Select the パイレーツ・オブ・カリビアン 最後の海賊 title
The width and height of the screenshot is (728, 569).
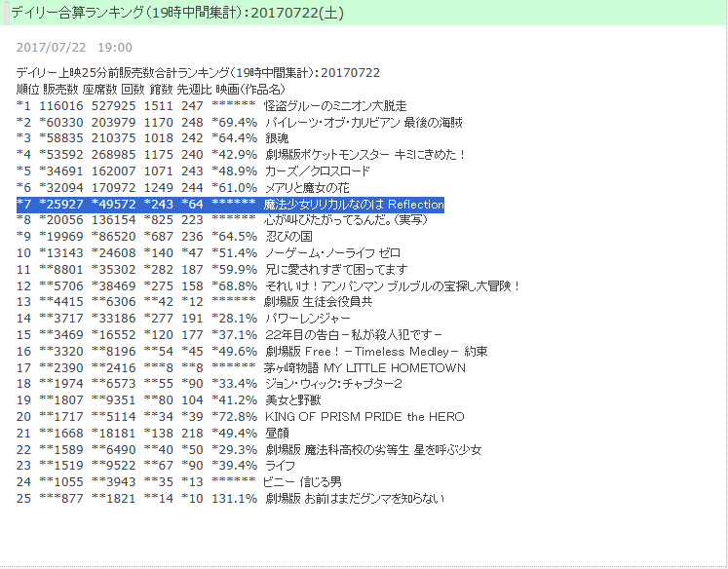pyautogui.click(x=364, y=123)
